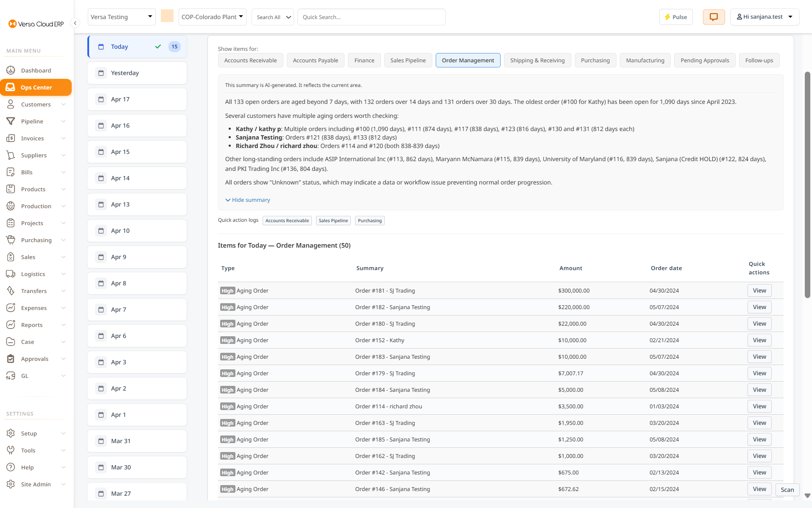Click the Purchasing basket icon in sidebar
The height and width of the screenshot is (508, 812).
pos(11,240)
